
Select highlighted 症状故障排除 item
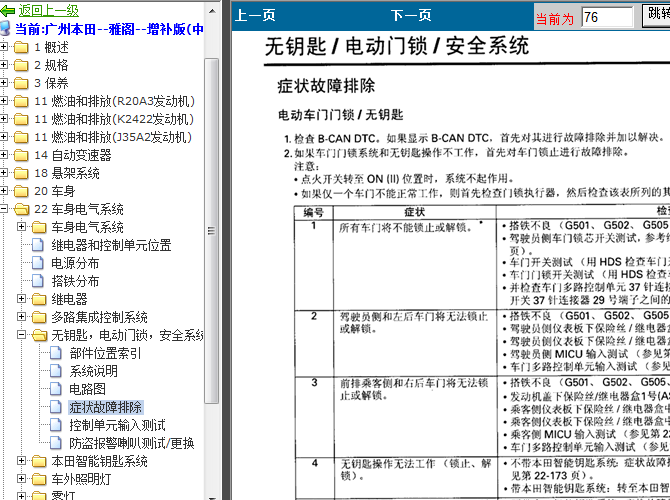(106, 407)
